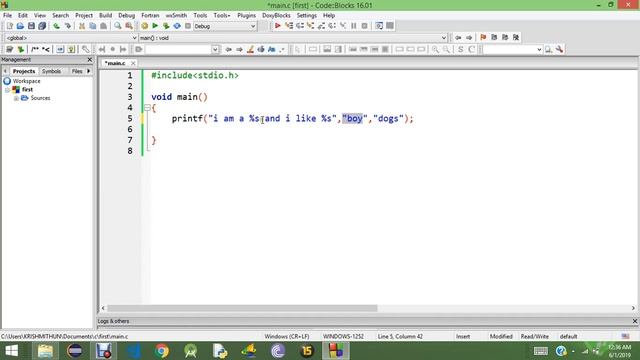Close the Logs & others panel
Image resolution: width=640 pixels, height=360 pixels.
point(635,321)
